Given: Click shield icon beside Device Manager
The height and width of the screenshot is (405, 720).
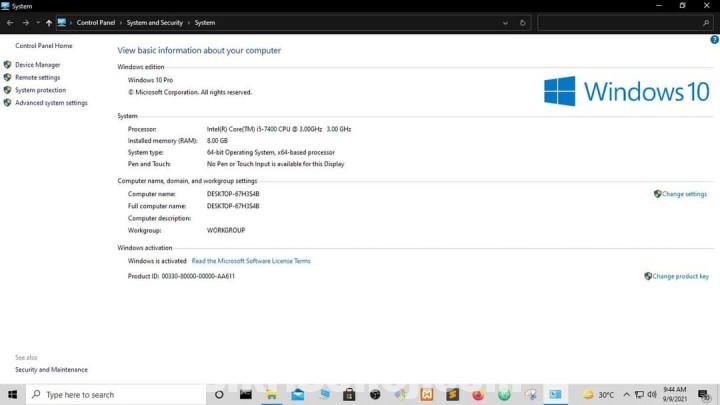Looking at the screenshot, I should click(x=7, y=65).
